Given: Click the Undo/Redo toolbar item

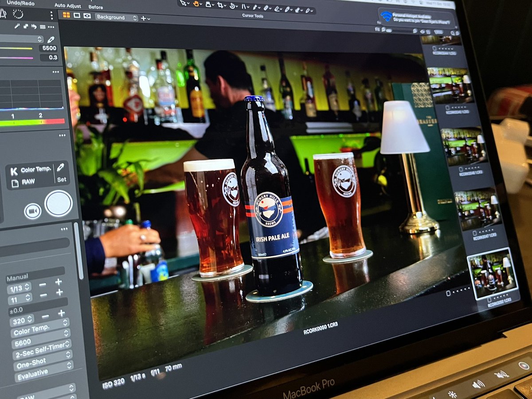Looking at the screenshot, I should point(20,3).
